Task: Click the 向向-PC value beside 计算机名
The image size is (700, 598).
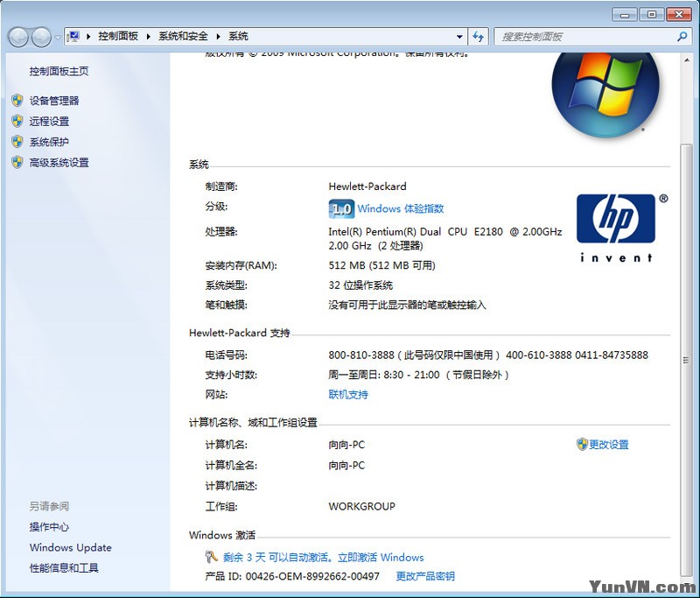Action: (x=346, y=445)
